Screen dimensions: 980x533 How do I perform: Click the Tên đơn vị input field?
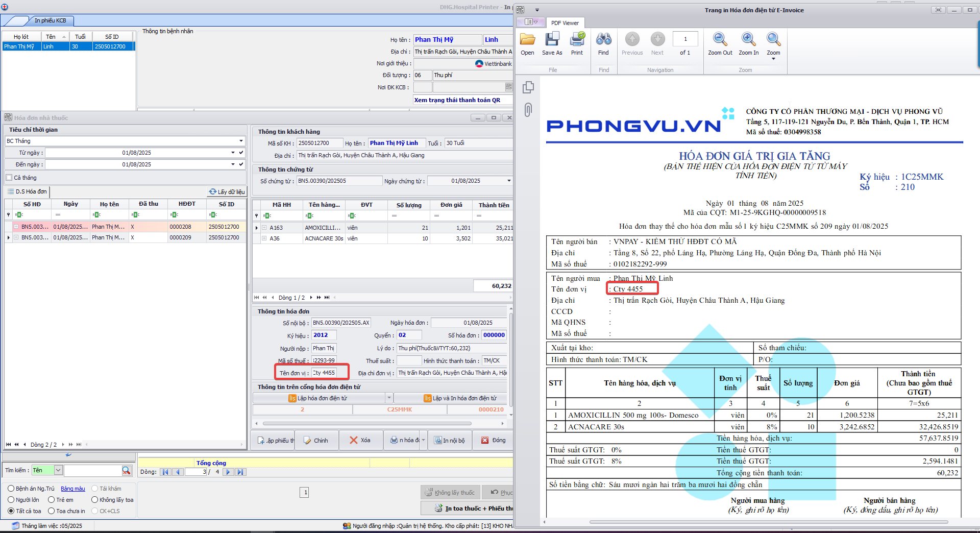coord(324,373)
